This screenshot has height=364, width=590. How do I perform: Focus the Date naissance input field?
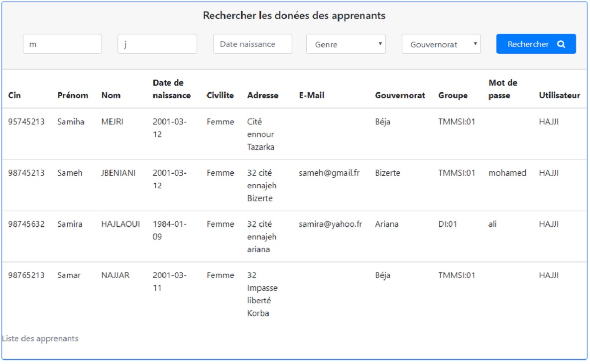click(252, 44)
